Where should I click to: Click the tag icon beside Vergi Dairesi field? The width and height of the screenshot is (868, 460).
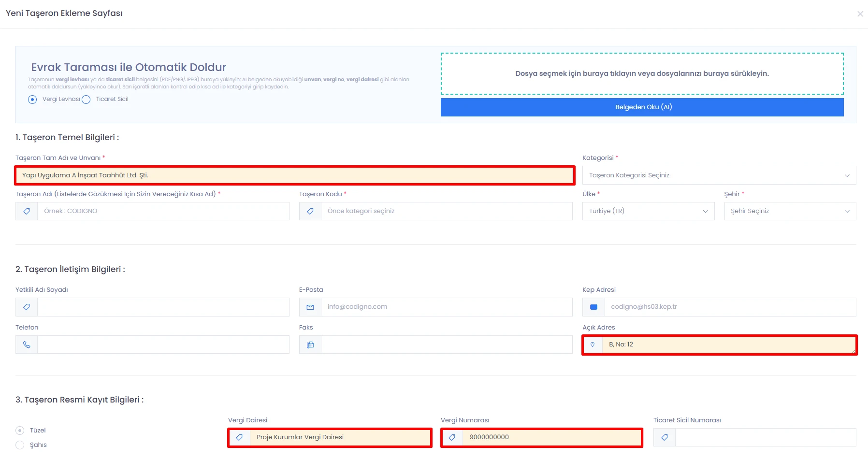click(x=239, y=437)
